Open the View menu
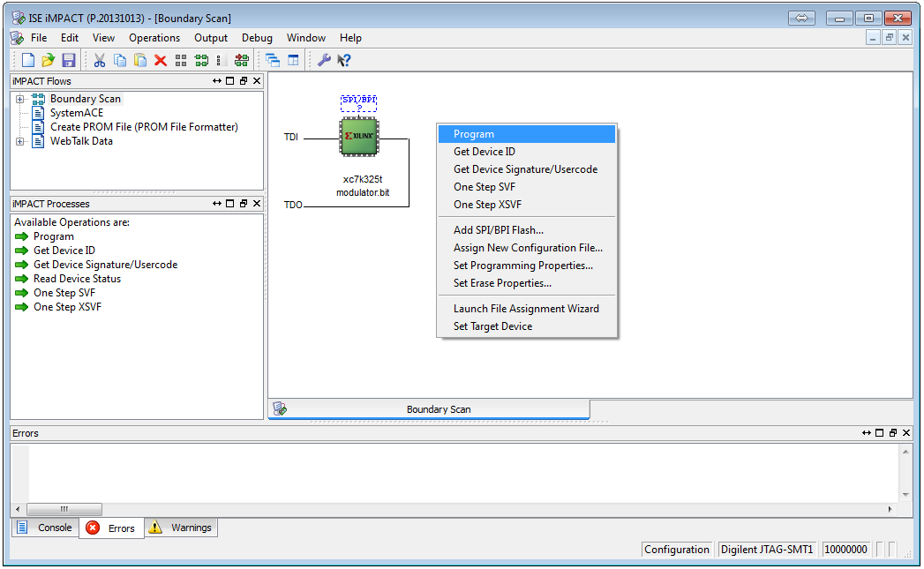Viewport: 924px width, 569px height. [103, 38]
